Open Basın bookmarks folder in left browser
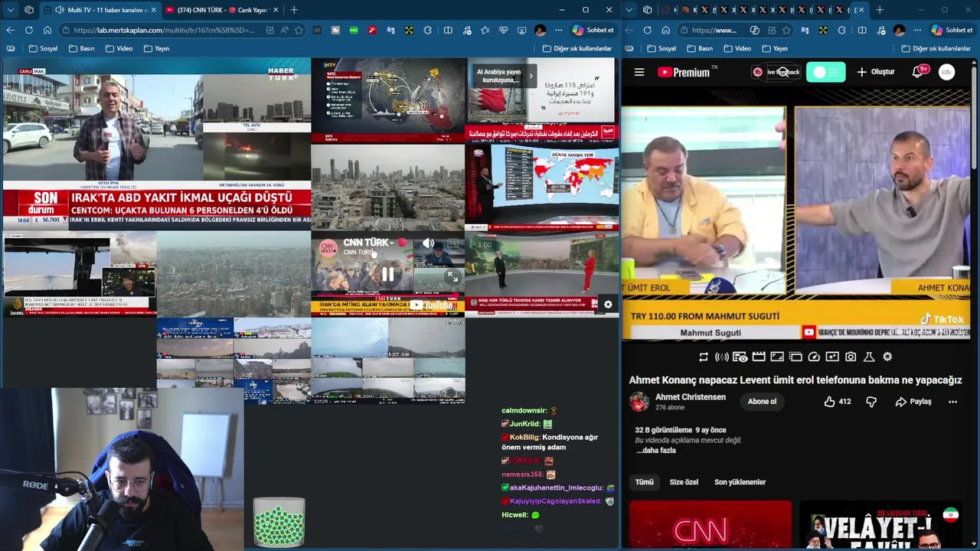The width and height of the screenshot is (980, 551). point(82,48)
